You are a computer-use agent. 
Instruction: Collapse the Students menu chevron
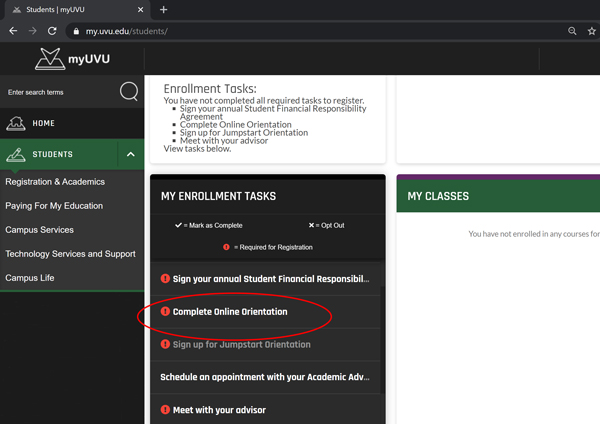click(131, 154)
